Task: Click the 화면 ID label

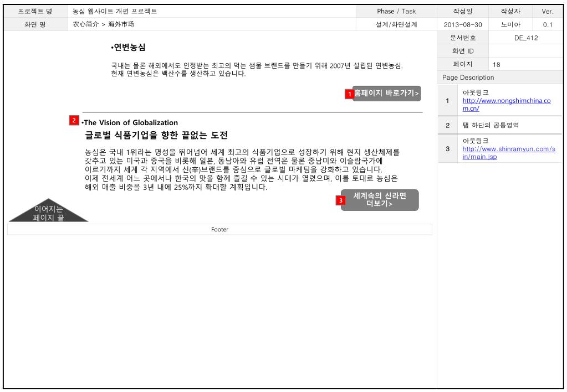Action: (463, 51)
